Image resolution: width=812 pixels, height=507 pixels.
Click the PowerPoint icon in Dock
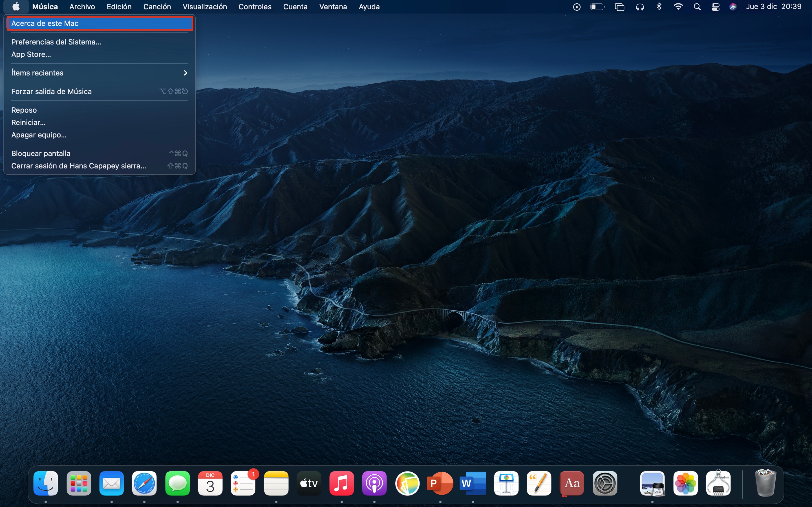(x=440, y=483)
